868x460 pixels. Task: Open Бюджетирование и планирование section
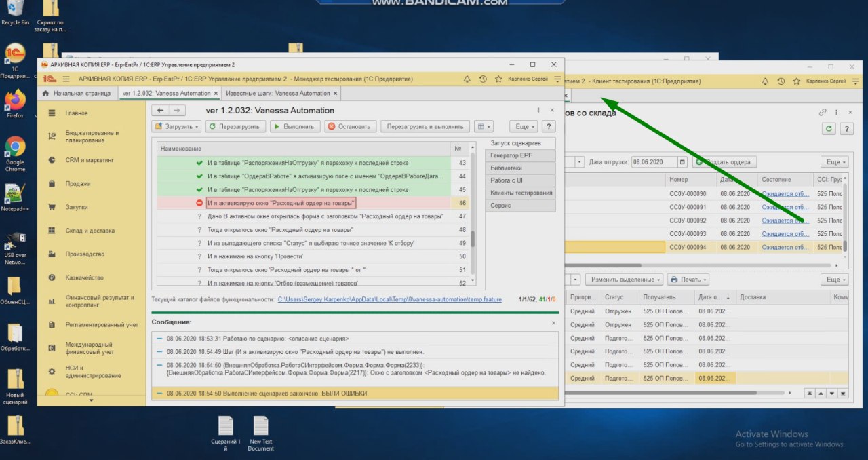[92, 136]
